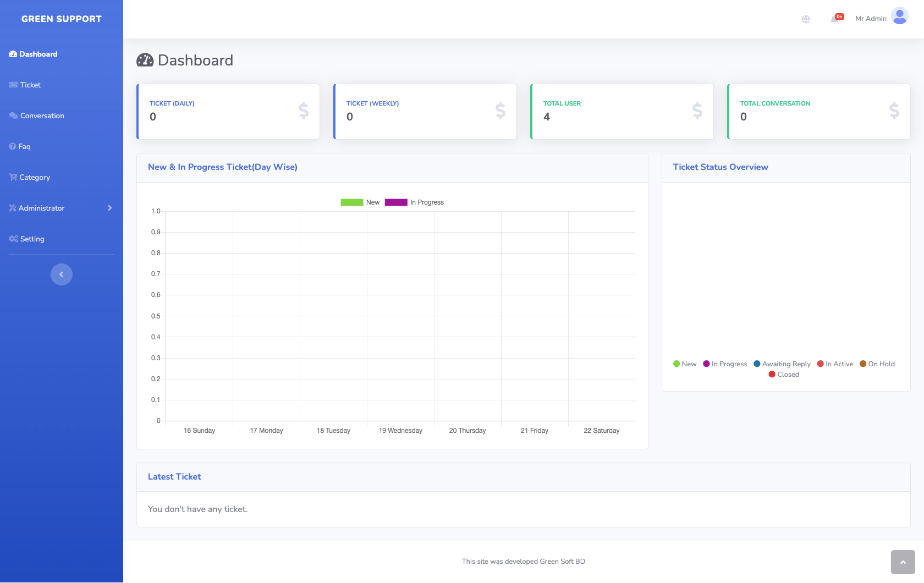This screenshot has height=583, width=924.
Task: Expand the Administrator submenu chevron
Action: coord(110,208)
